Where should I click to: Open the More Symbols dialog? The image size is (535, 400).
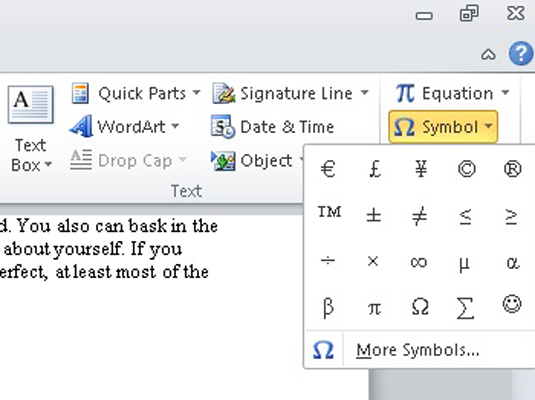[419, 350]
